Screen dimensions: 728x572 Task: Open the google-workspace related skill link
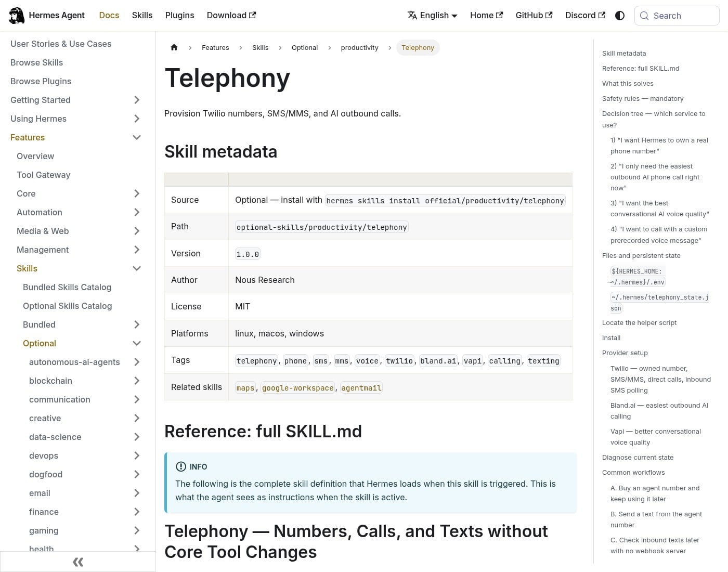(298, 388)
